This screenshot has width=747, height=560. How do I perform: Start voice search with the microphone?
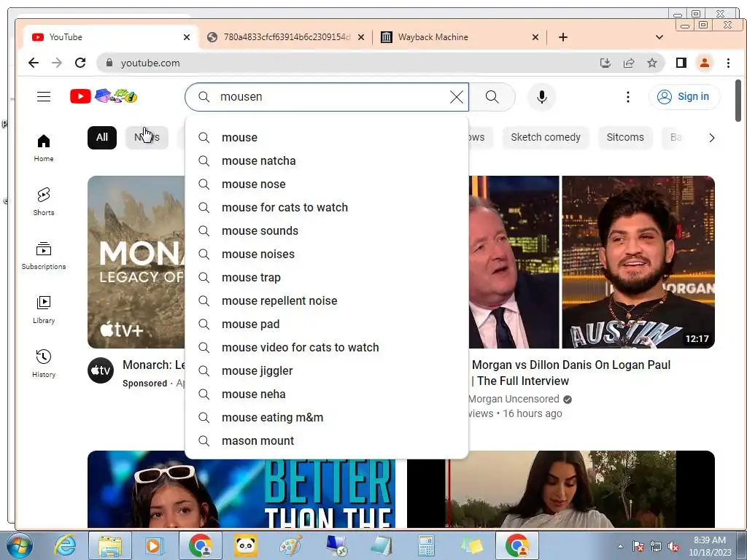[542, 97]
